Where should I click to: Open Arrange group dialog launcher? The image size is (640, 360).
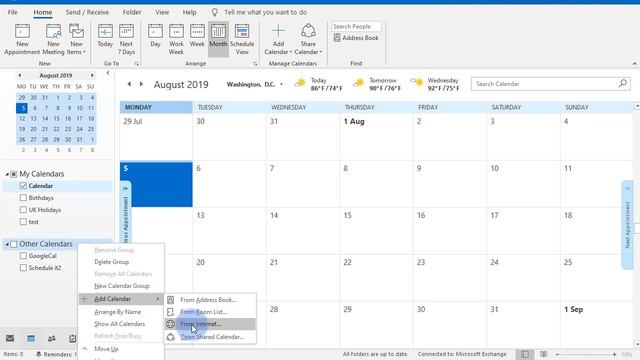pos(255,64)
